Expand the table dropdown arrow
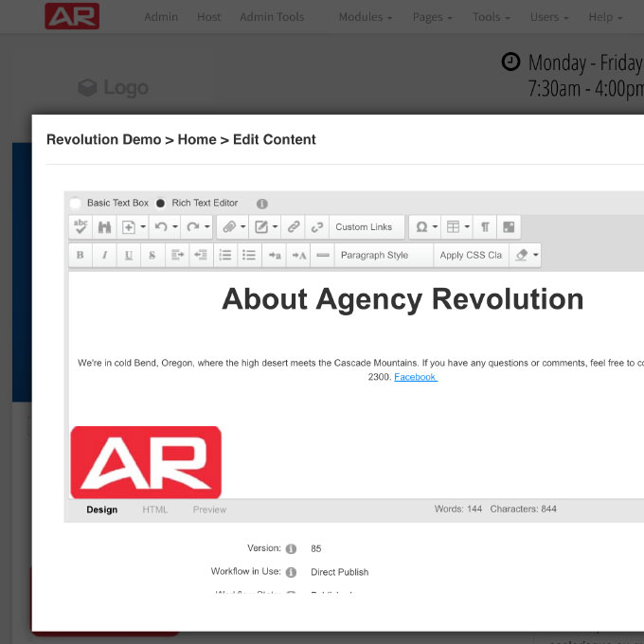 pos(467,226)
